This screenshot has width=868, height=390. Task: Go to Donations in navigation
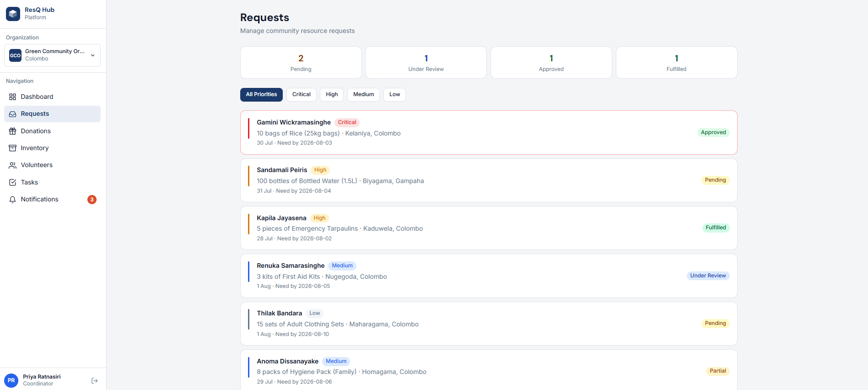[53, 131]
